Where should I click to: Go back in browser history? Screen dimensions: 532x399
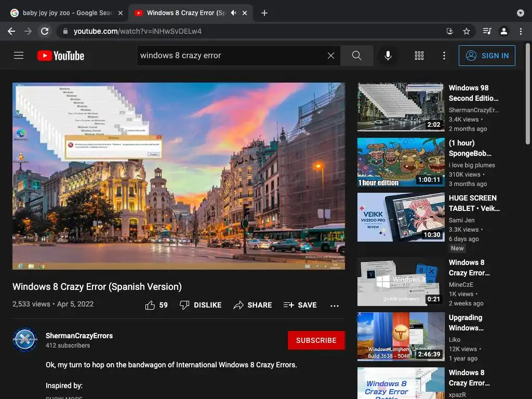tap(11, 31)
